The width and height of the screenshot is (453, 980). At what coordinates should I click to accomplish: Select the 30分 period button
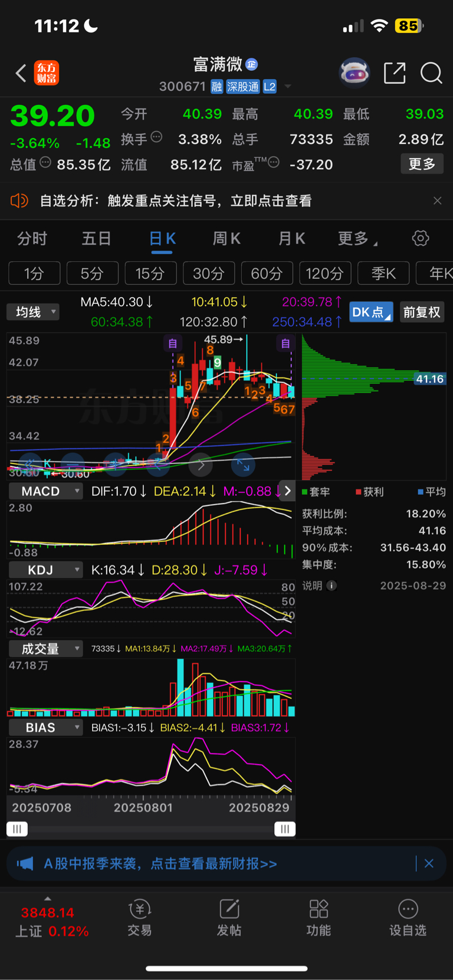tap(209, 274)
